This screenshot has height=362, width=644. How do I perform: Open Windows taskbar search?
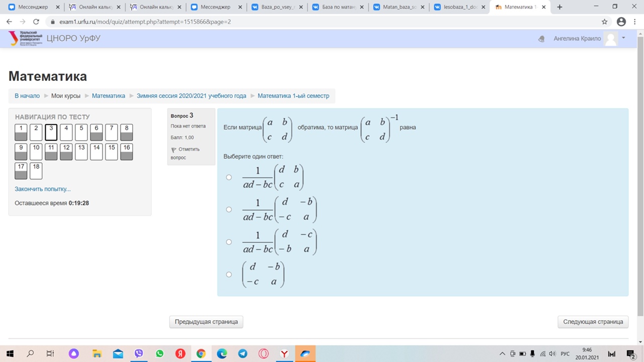[x=30, y=353]
